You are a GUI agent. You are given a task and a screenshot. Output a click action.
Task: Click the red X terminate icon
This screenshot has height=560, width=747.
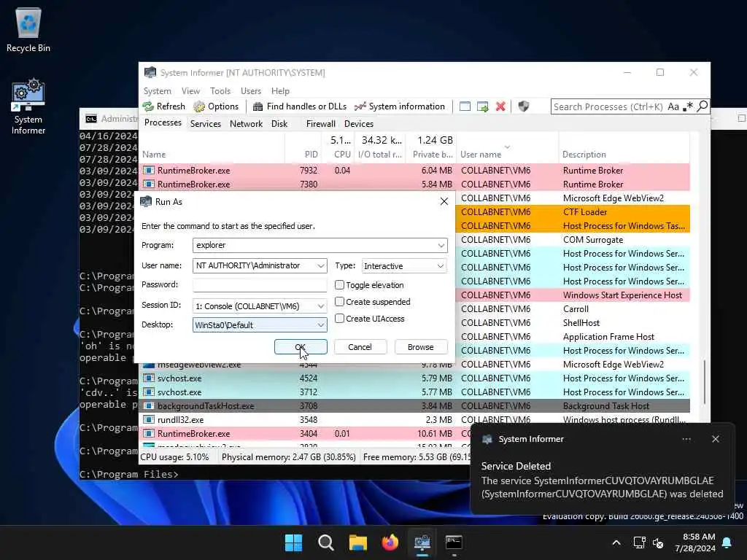point(500,106)
